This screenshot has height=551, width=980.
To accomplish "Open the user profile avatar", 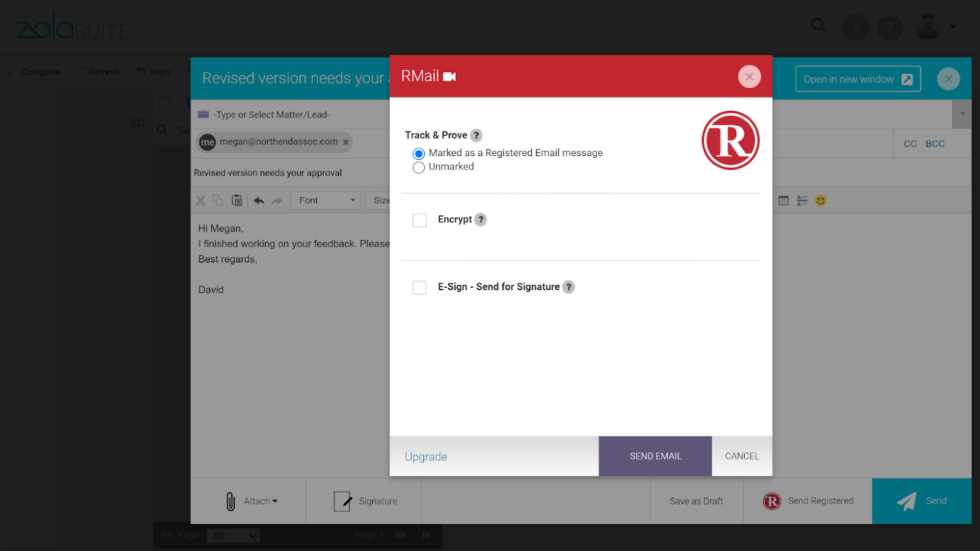I will (928, 26).
